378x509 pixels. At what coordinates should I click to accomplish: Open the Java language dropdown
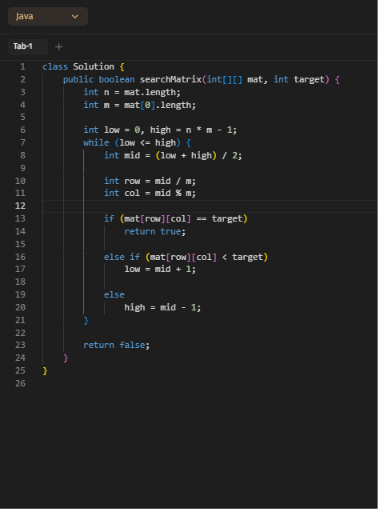(x=48, y=16)
